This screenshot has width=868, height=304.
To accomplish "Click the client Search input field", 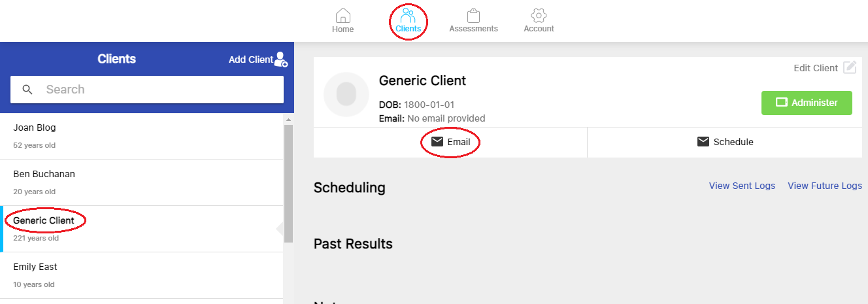I will [147, 90].
